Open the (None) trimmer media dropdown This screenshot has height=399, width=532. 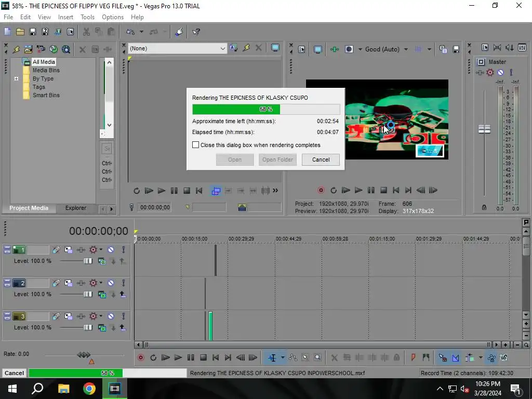coord(222,48)
